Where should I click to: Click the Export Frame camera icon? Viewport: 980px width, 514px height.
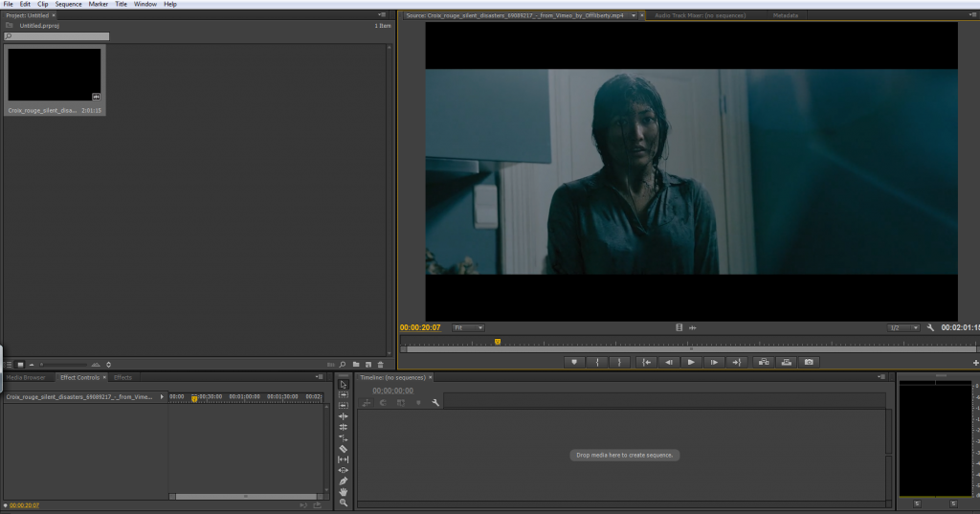[809, 362]
